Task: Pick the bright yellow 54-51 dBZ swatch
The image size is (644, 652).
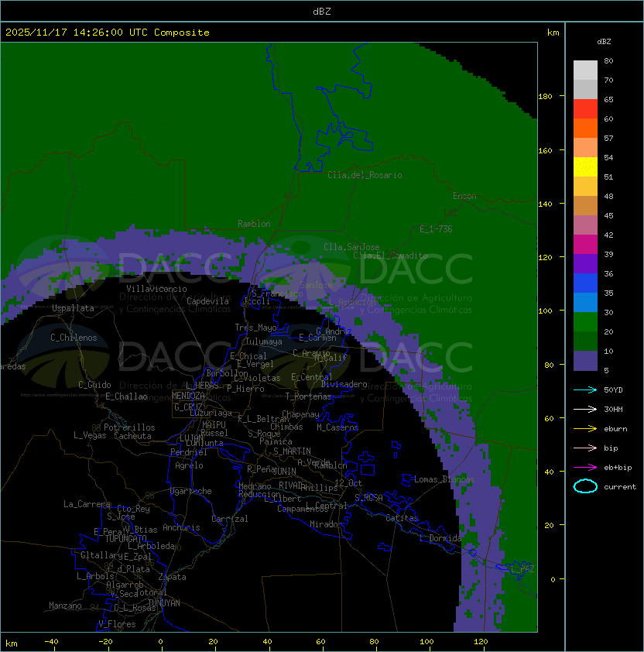Action: (585, 166)
